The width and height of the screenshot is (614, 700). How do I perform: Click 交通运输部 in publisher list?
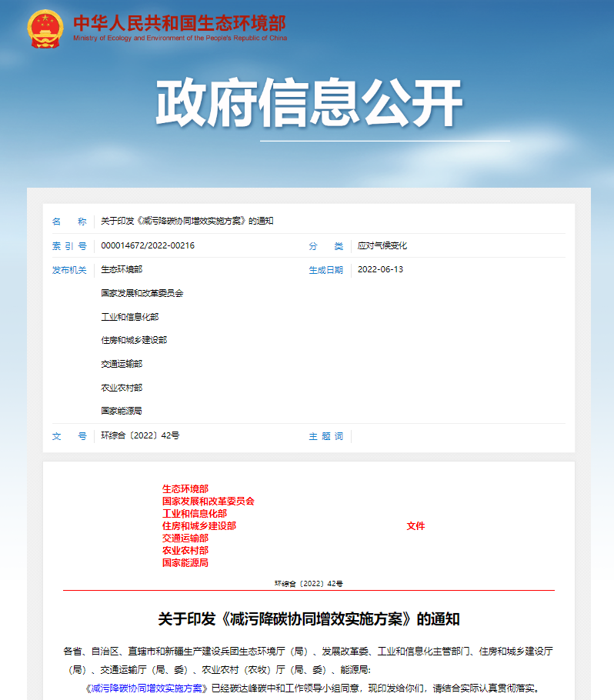[122, 364]
